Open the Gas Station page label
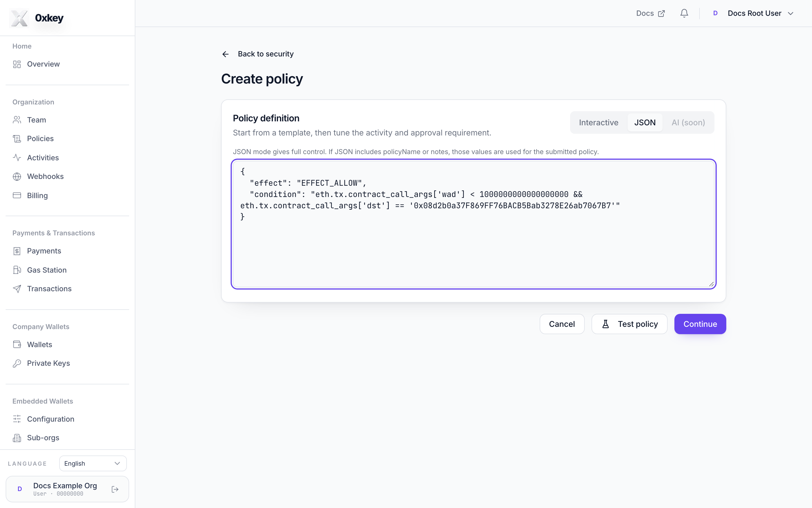 pyautogui.click(x=47, y=270)
